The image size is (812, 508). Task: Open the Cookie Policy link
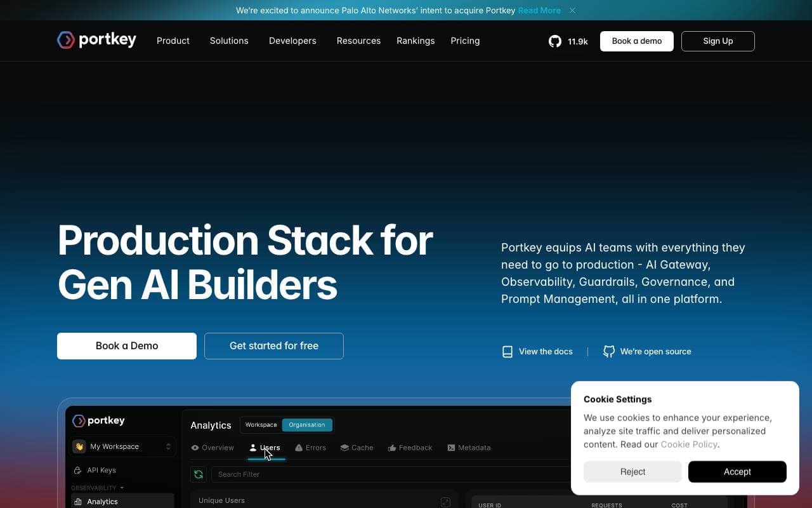[x=689, y=444]
